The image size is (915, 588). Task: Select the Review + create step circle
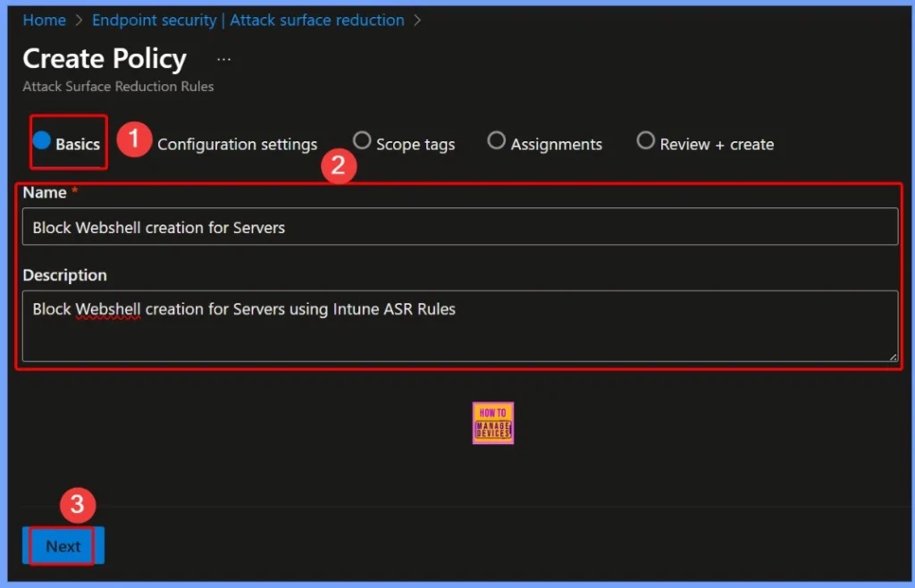click(x=645, y=141)
